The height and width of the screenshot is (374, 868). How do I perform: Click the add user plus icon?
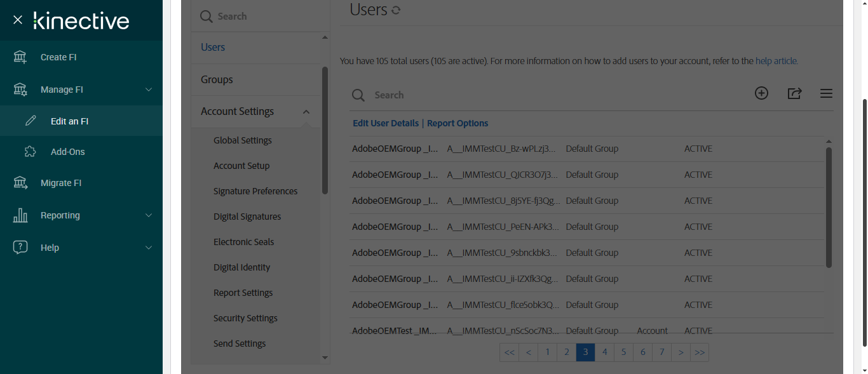(761, 93)
